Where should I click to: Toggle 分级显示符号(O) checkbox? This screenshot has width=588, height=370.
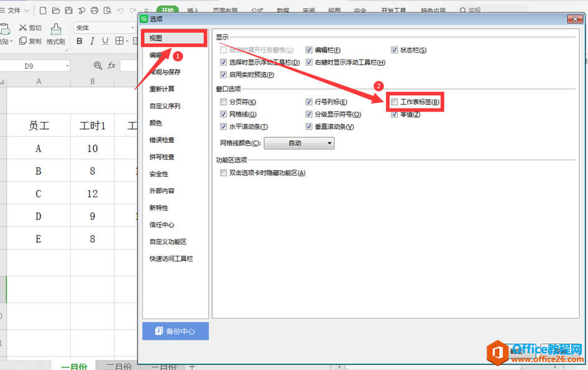[309, 114]
